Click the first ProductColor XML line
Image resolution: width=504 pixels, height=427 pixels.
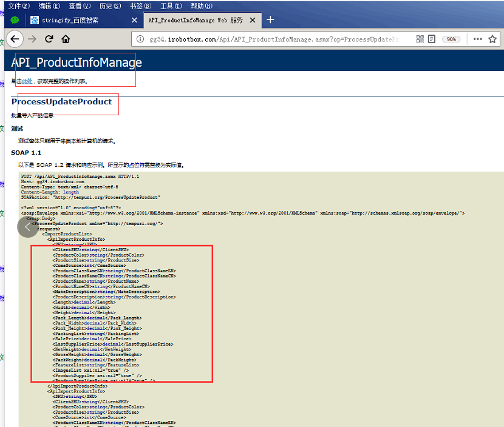pos(99,255)
